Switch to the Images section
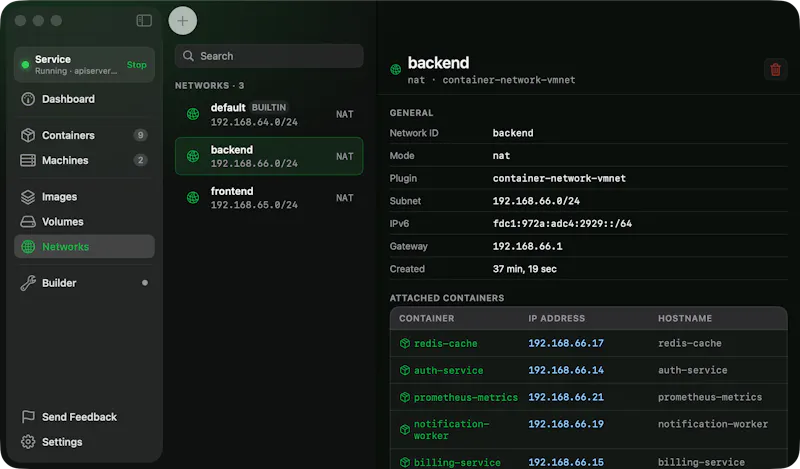Viewport: 800px width, 469px height. [84, 197]
